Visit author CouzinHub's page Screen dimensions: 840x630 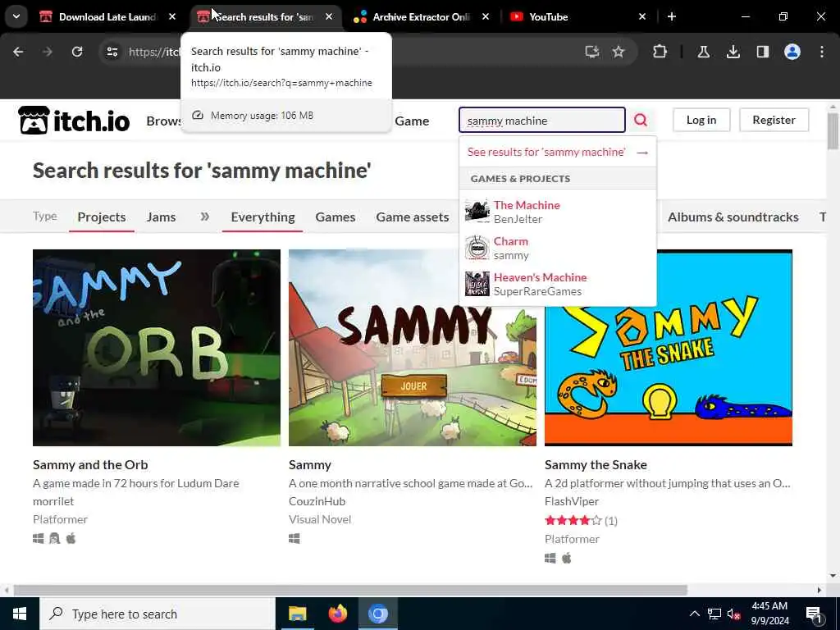click(317, 501)
